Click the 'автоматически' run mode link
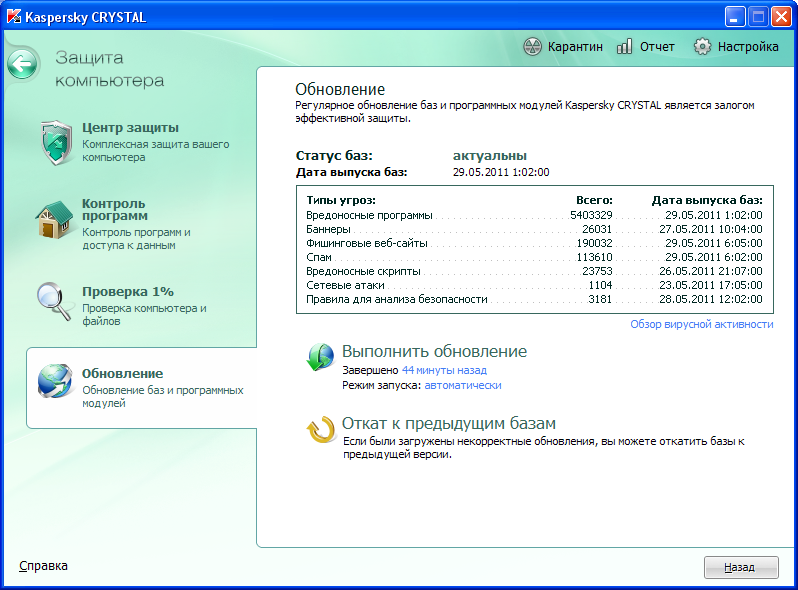This screenshot has height=590, width=798. [x=463, y=385]
